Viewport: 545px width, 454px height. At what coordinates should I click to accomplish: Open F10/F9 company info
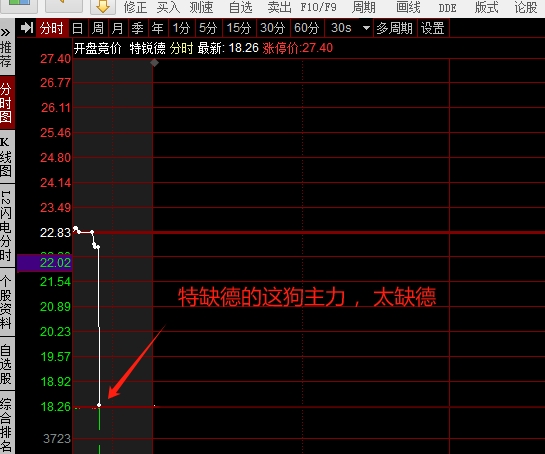[x=318, y=7]
